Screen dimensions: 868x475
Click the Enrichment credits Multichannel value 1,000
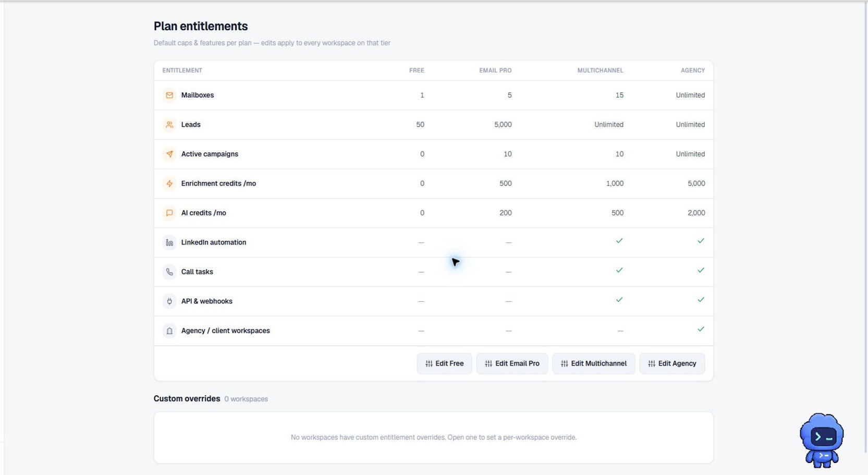click(x=615, y=184)
